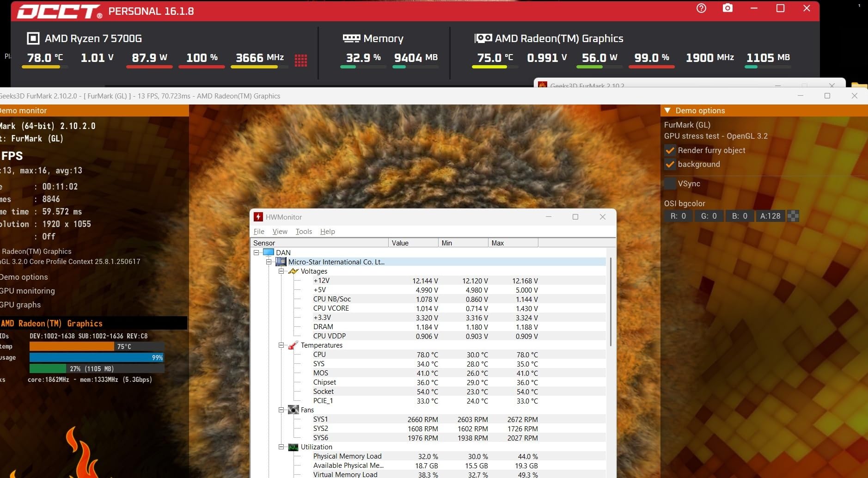Click the B: 0 color value field
The width and height of the screenshot is (868, 478).
click(x=740, y=216)
